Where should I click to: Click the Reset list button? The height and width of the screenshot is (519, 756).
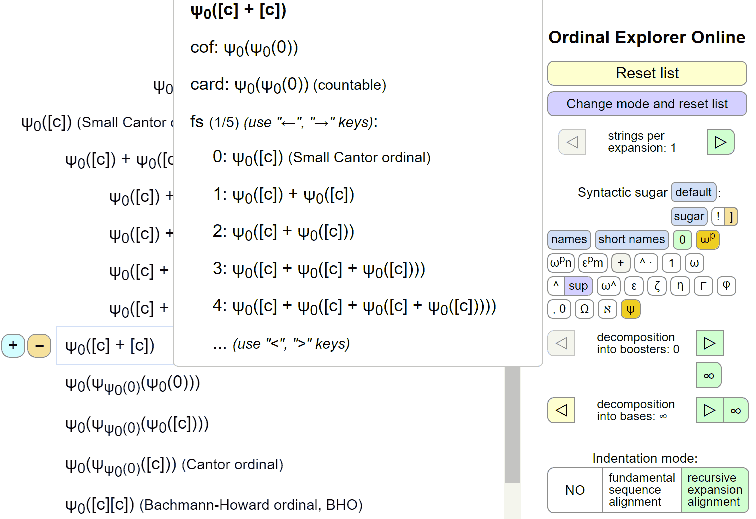coord(647,73)
